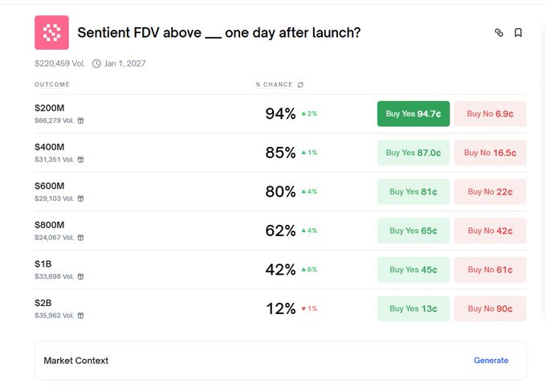Choose Buy No 22¢ for $600M

[x=490, y=192]
